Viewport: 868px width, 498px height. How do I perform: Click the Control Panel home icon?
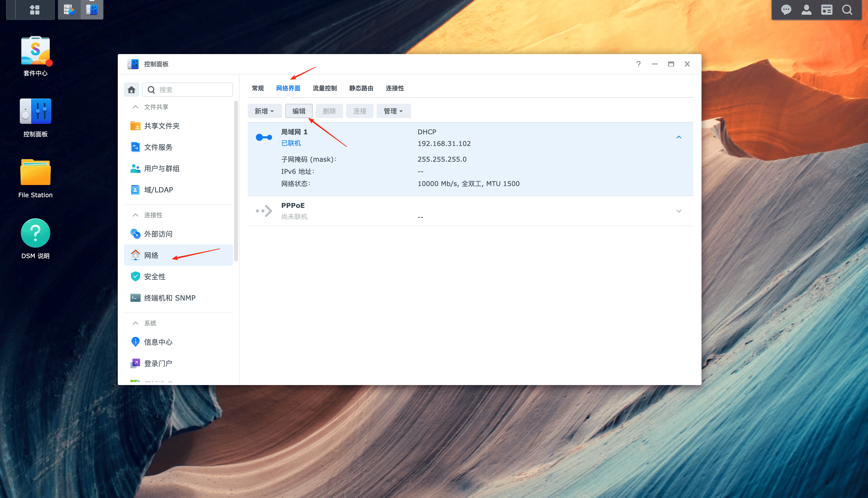point(131,90)
